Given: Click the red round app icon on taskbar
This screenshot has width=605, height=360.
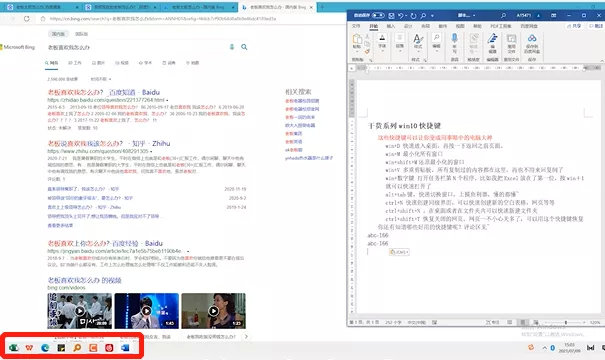Looking at the screenshot, I should click(109, 348).
